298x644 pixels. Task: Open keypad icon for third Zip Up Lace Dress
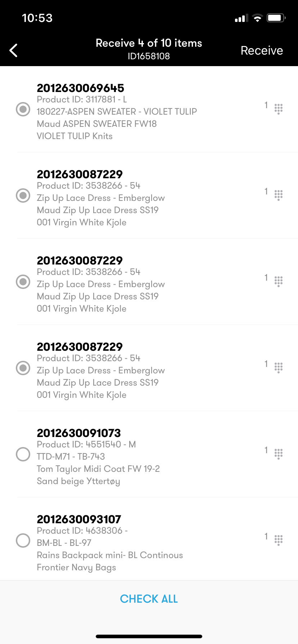278,367
